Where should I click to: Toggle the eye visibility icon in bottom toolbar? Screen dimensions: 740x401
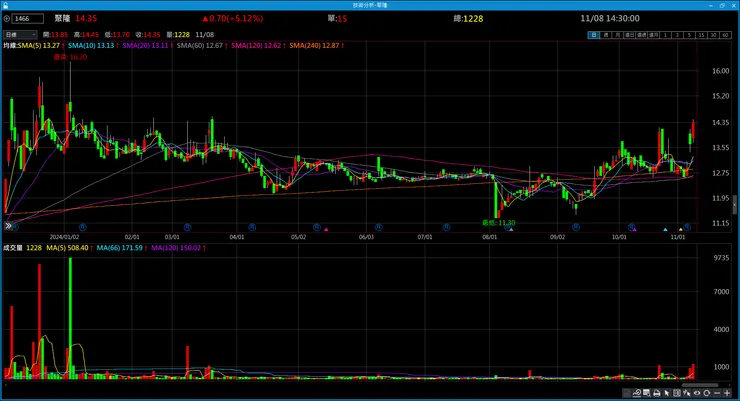[x=697, y=393]
